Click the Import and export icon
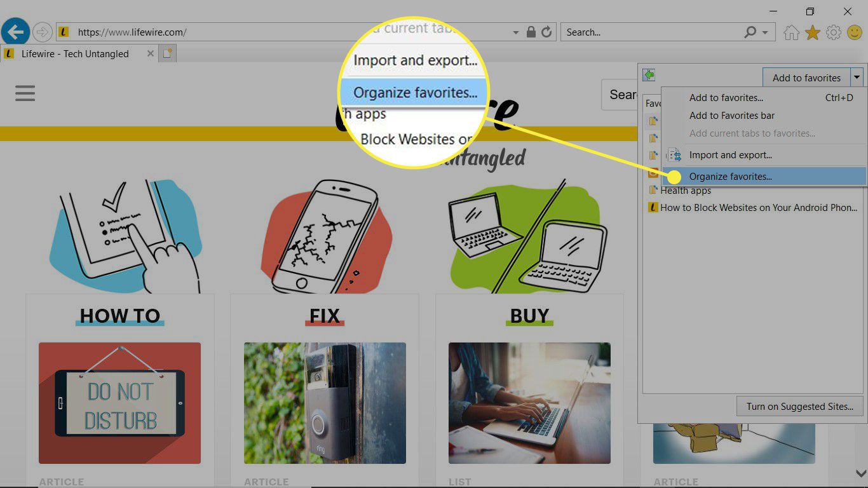Viewport: 868px width, 488px height. click(x=674, y=155)
